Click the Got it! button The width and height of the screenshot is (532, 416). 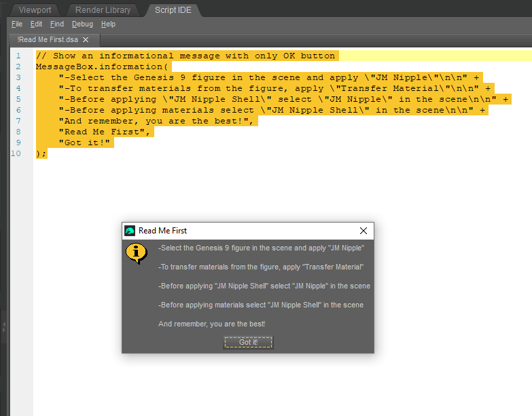(248, 342)
